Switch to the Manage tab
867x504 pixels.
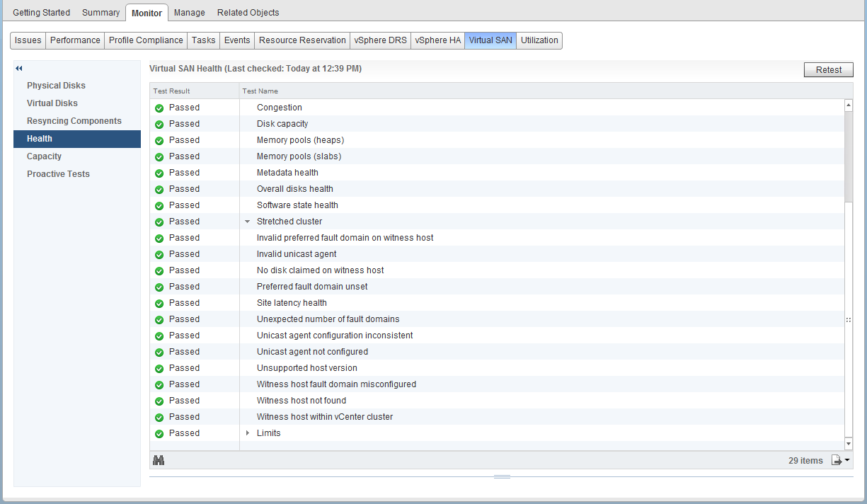189,13
